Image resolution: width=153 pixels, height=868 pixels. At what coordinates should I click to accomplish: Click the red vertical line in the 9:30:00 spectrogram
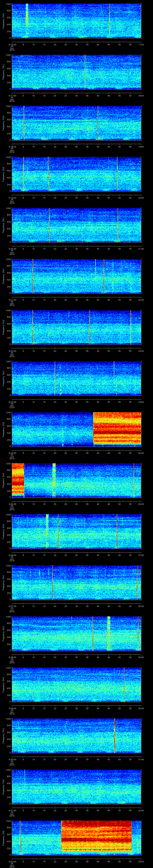click(115, 736)
